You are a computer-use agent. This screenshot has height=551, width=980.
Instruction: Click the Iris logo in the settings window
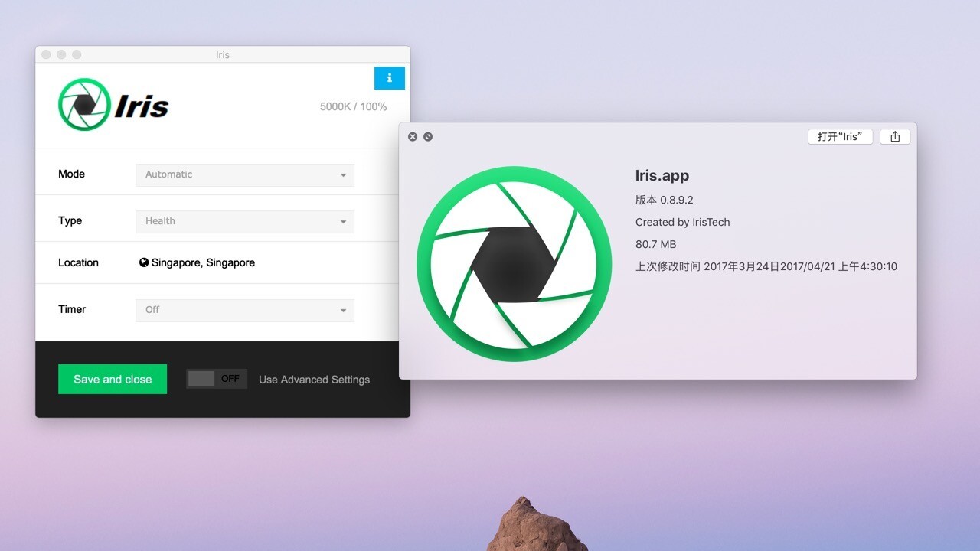[x=113, y=105]
